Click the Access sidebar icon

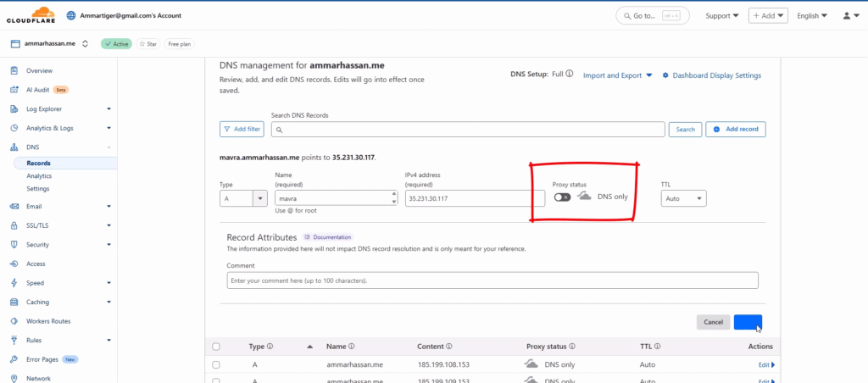click(15, 264)
